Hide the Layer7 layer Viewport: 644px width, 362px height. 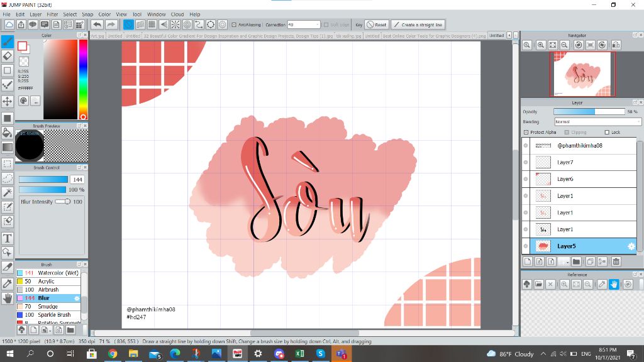pyautogui.click(x=526, y=162)
